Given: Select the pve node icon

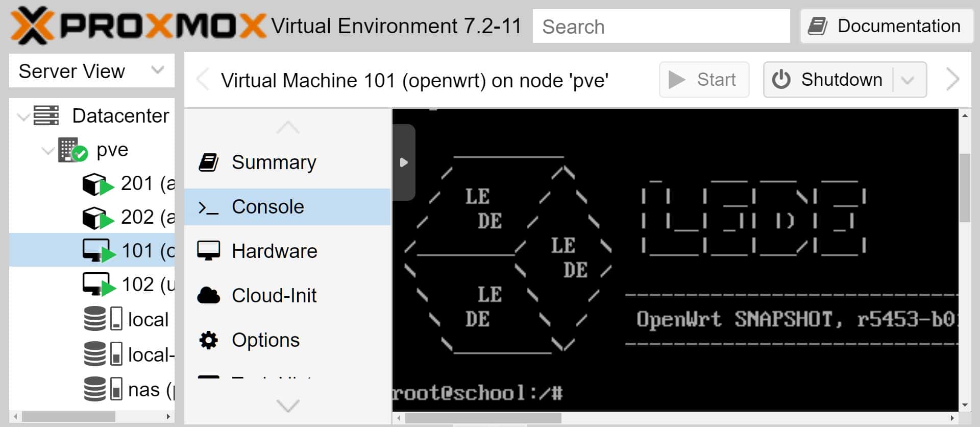Looking at the screenshot, I should point(72,150).
